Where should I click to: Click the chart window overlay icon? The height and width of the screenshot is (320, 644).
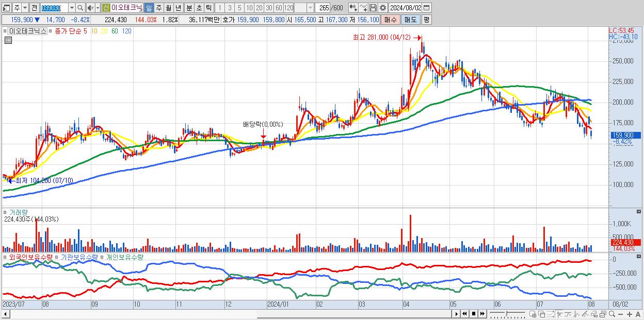point(603,314)
